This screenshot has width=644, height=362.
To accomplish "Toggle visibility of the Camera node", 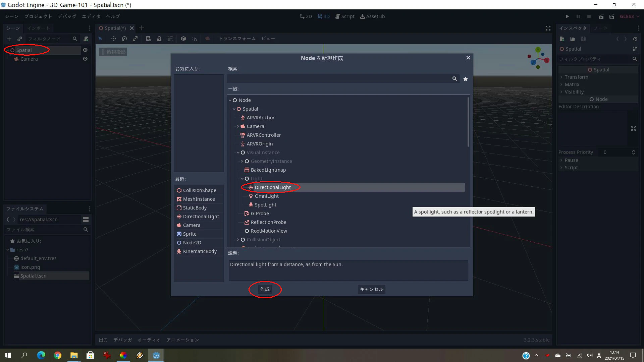I will 85,59.
